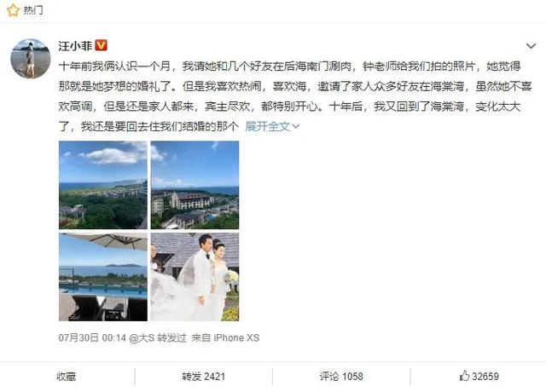Click the star icon beside 热门
The image size is (546, 392).
13,10
